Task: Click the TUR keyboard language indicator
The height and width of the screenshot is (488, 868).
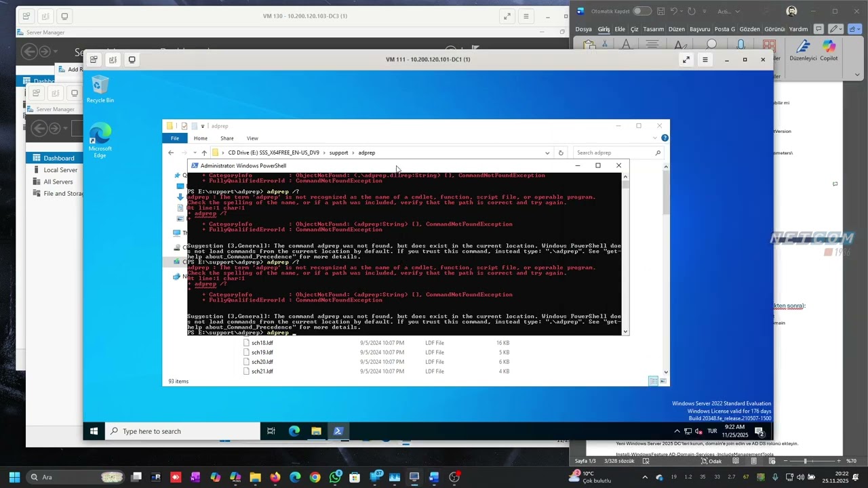Action: (x=712, y=431)
